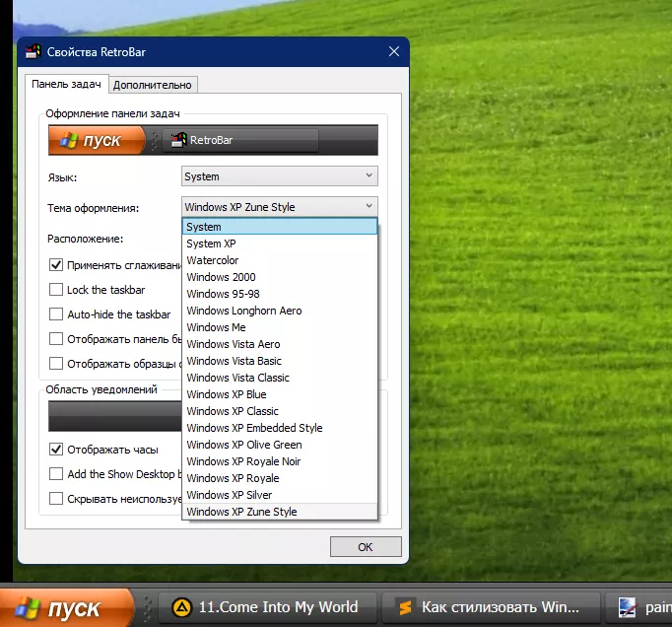
Task: Select the Windows 2000 theme
Action: click(x=280, y=277)
